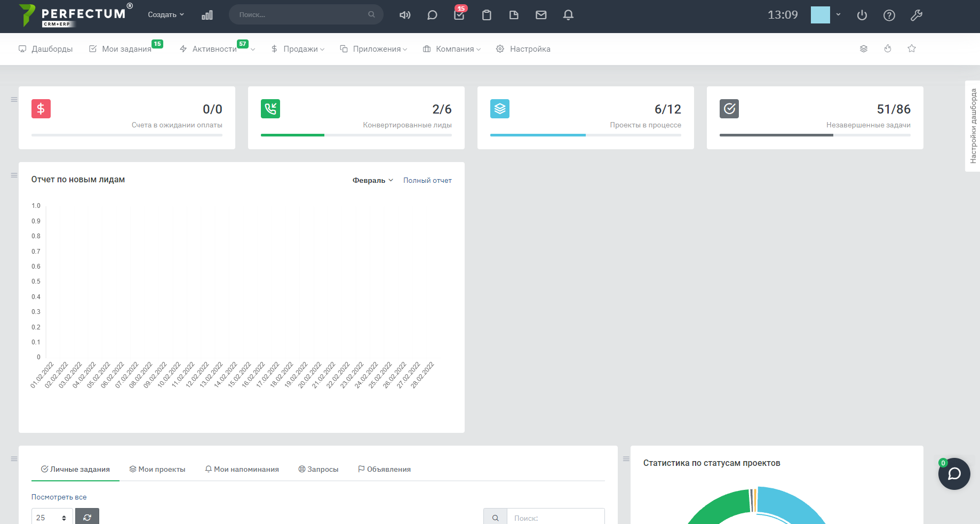Viewport: 980px width, 524px height.
Task: Switch to the Мои напоминания tab
Action: pyautogui.click(x=242, y=469)
